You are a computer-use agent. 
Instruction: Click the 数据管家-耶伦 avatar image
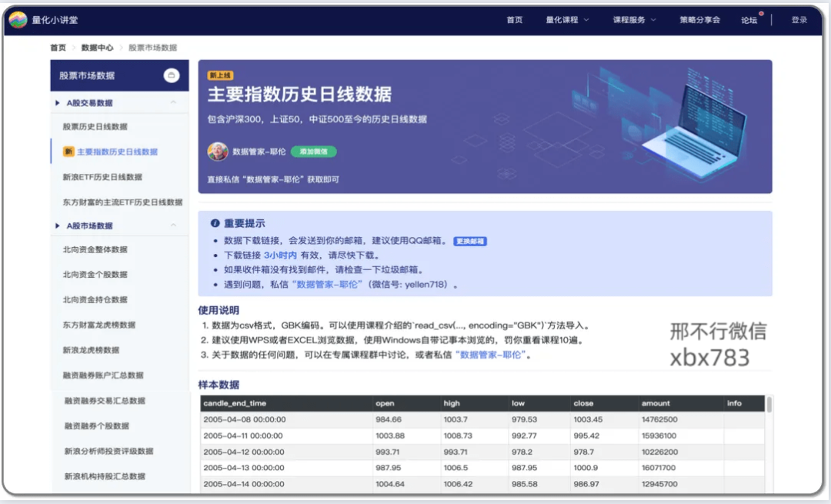click(x=217, y=152)
